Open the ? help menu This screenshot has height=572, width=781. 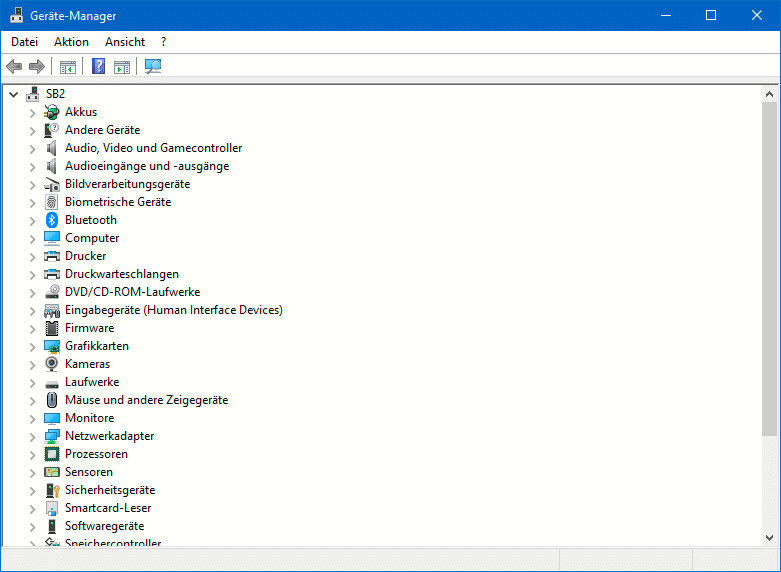(x=163, y=42)
